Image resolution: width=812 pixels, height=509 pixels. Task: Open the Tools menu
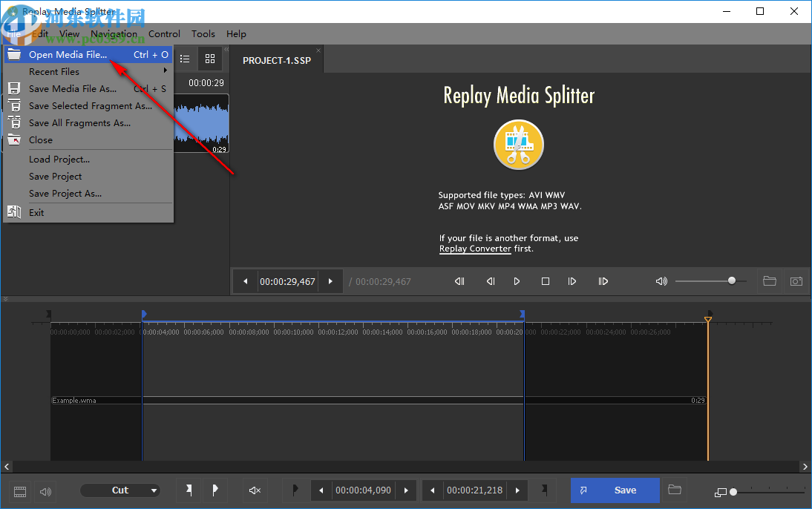(x=203, y=34)
